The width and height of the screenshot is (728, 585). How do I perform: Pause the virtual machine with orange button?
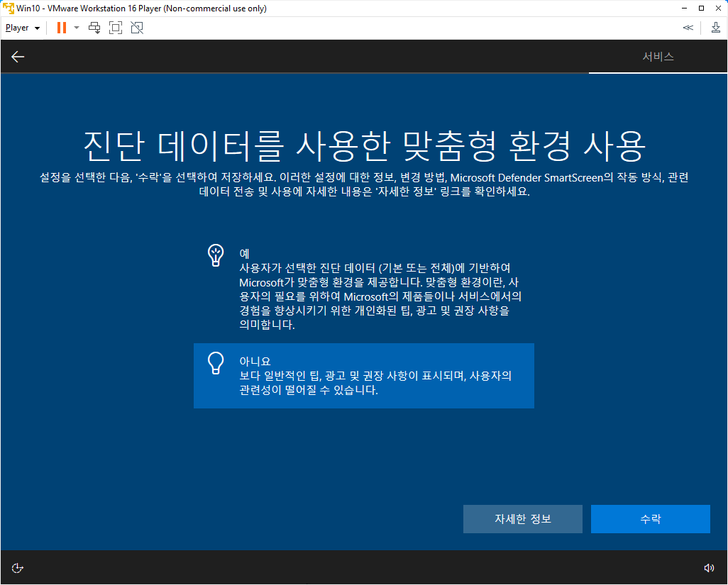coord(61,28)
